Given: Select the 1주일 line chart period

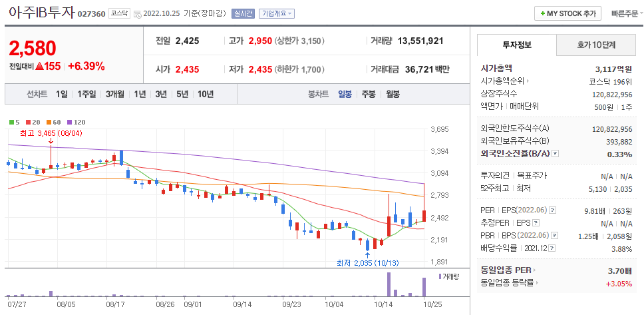Looking at the screenshot, I should [86, 94].
